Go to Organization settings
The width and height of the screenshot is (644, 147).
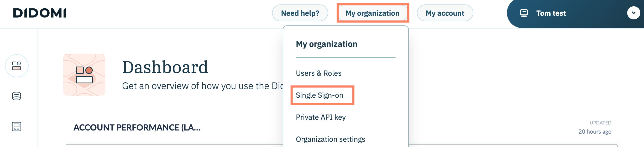click(x=330, y=139)
